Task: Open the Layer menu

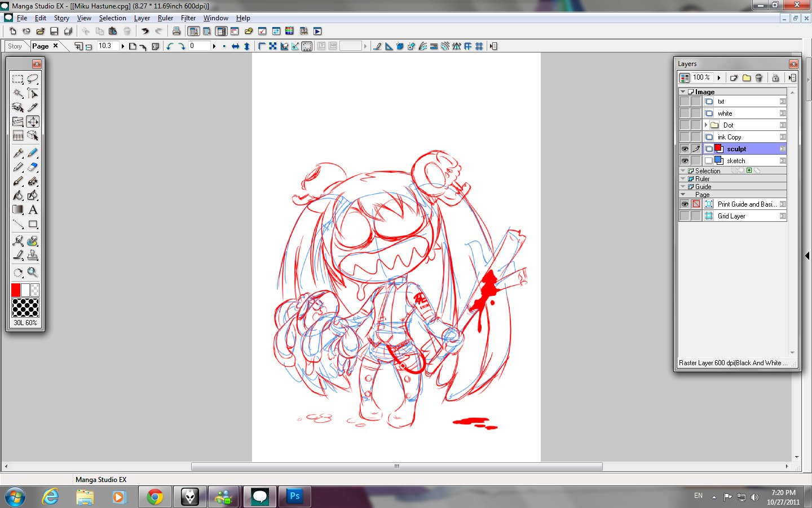Action: click(x=142, y=18)
